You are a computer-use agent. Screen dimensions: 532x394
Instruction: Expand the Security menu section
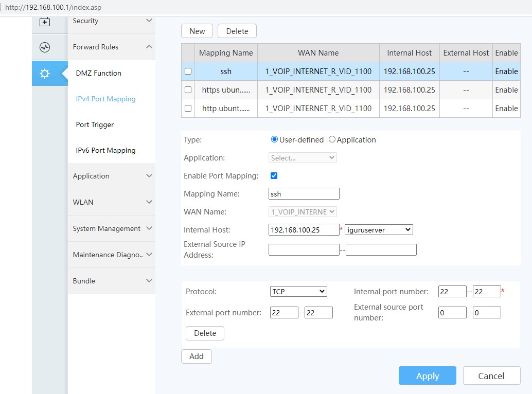click(112, 21)
